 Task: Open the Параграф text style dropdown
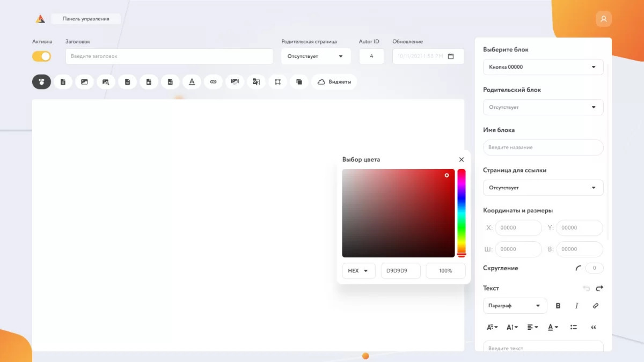[x=515, y=306]
